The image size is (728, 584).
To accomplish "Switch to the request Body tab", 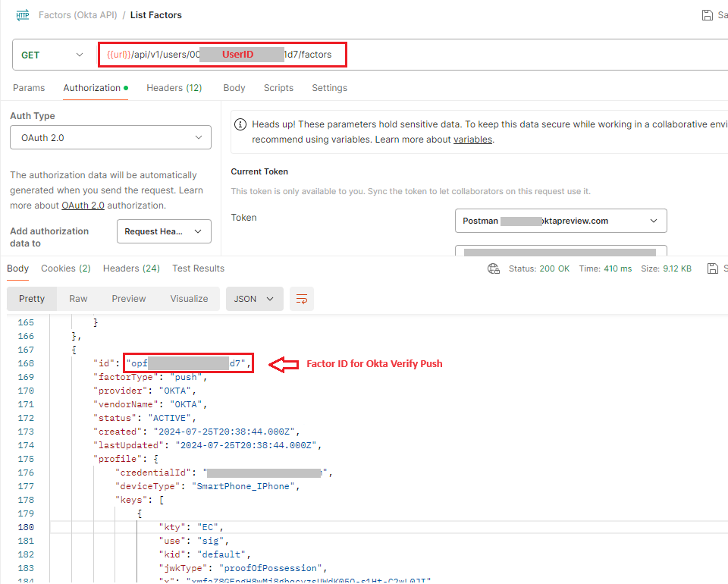I will 234,88.
